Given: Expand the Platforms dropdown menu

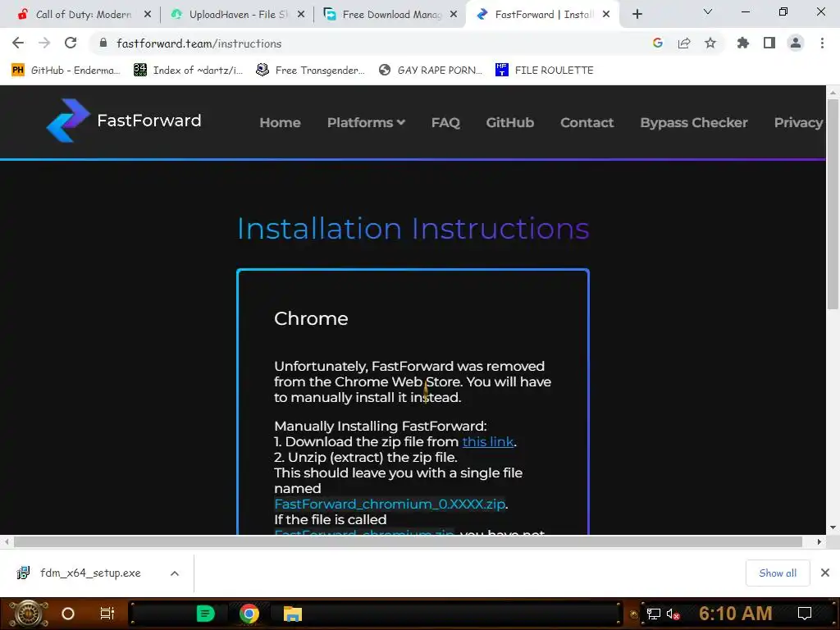Looking at the screenshot, I should coord(366,123).
